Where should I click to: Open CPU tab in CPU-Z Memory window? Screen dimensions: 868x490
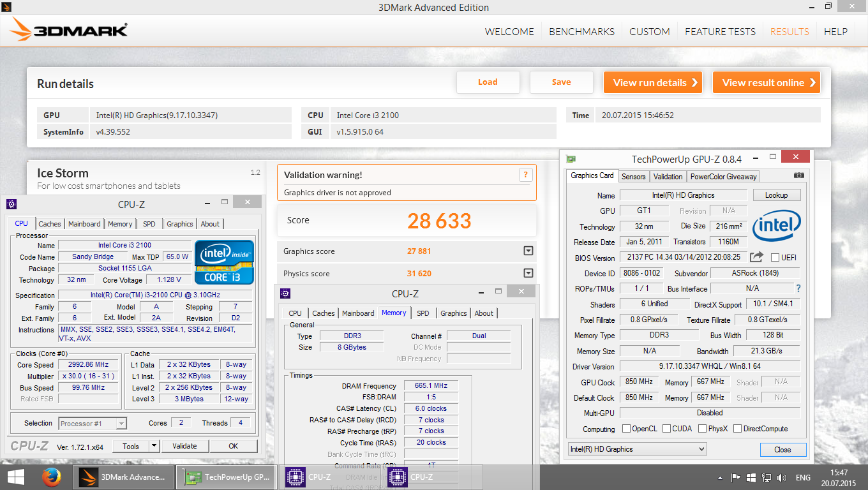coord(295,313)
